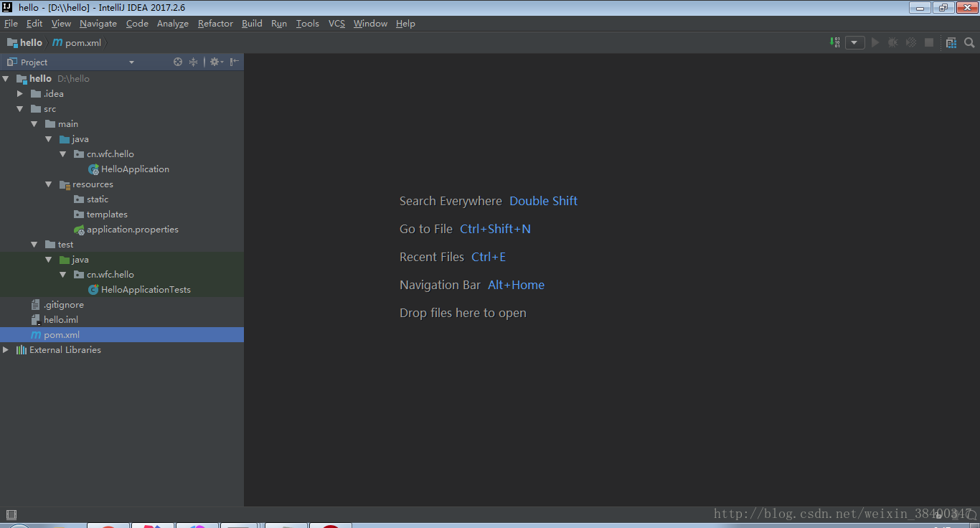Screen dimensions: 980x528
Task: Open the Run menu
Action: pos(279,24)
